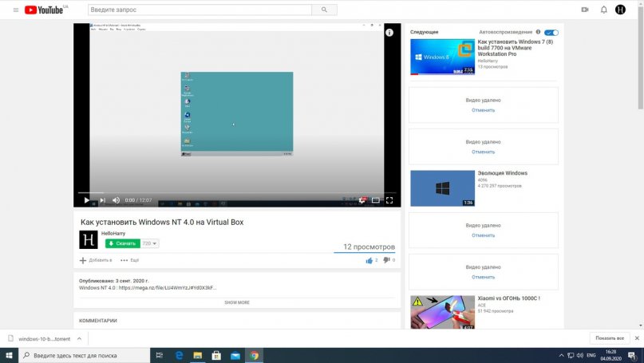644x363 pixels.
Task: Click the green Скачать download button
Action: pos(123,243)
